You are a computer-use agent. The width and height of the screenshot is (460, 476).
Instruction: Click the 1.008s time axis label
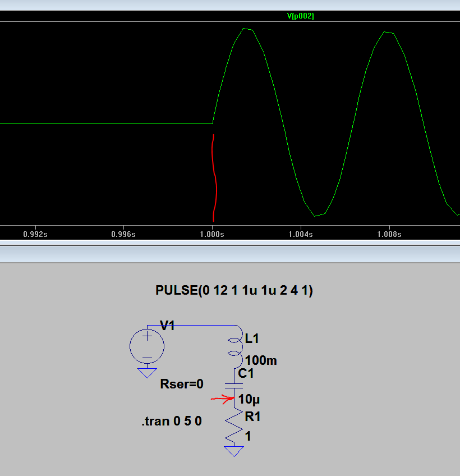click(x=389, y=234)
